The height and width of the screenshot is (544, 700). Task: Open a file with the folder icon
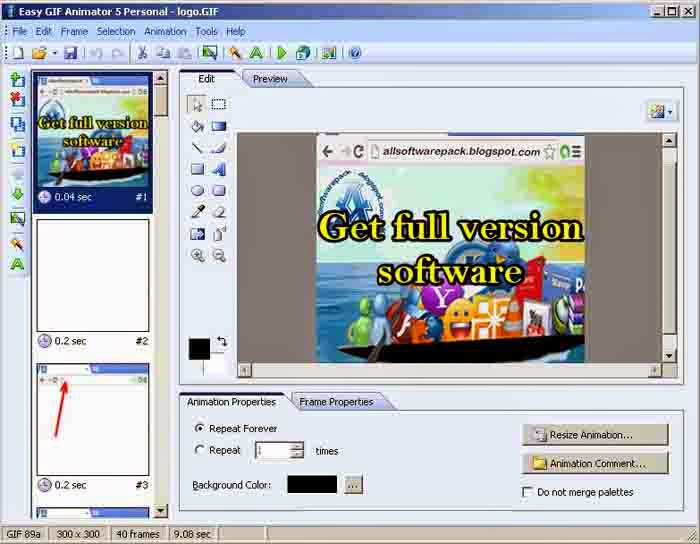pyautogui.click(x=39, y=53)
